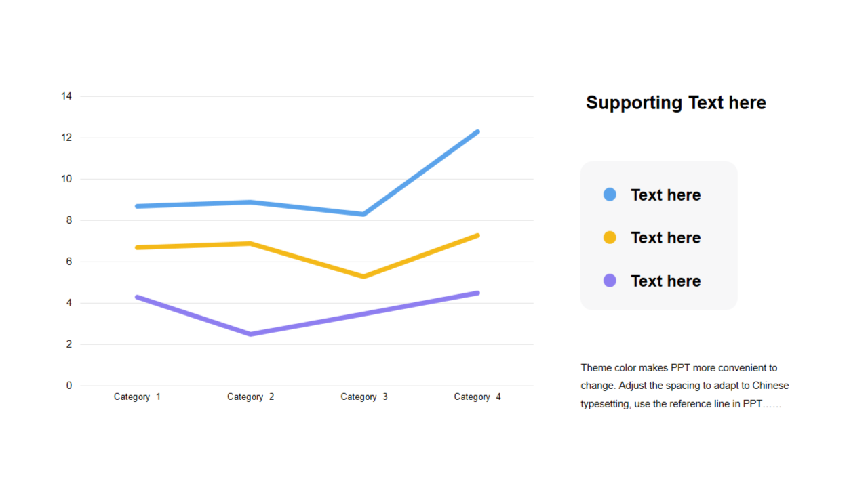Viewport: 868px width, 488px height.
Task: Click the 0 value on vertical axis
Action: tap(69, 386)
